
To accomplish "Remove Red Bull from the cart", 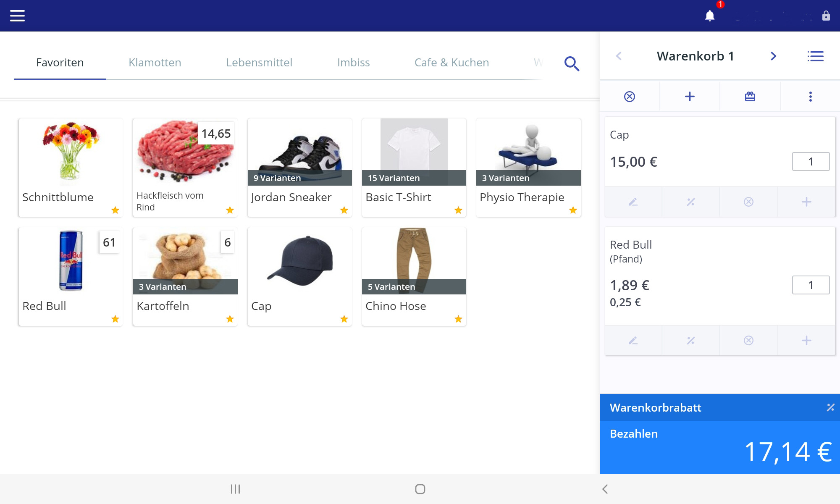I will coord(748,340).
